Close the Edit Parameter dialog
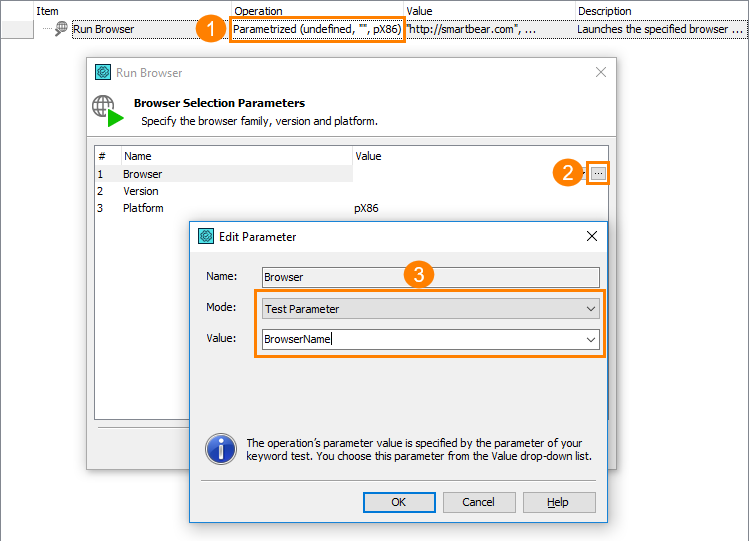749x541 pixels. 592,236
